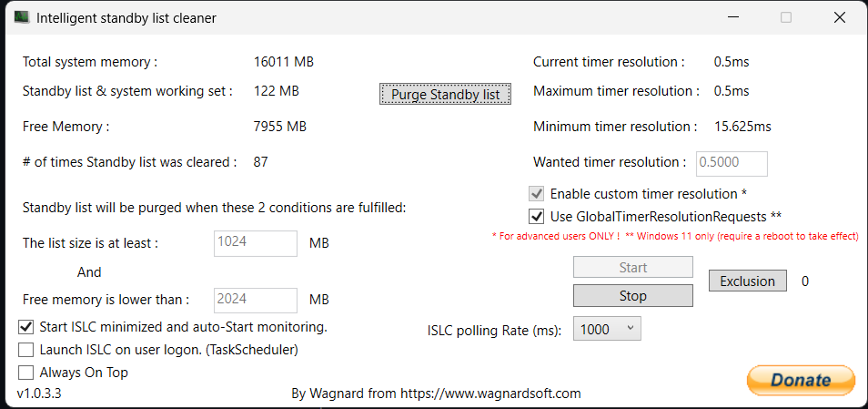Disable Start ISLC minimized and auto-Start monitoring
This screenshot has width=868, height=409.
point(25,328)
